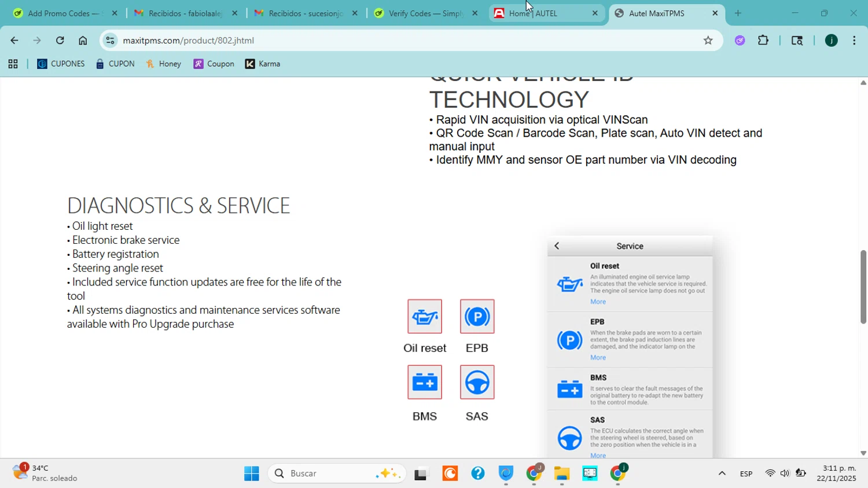Click the Oil reset engine icon tile
This screenshot has height=488, width=868.
(425, 316)
